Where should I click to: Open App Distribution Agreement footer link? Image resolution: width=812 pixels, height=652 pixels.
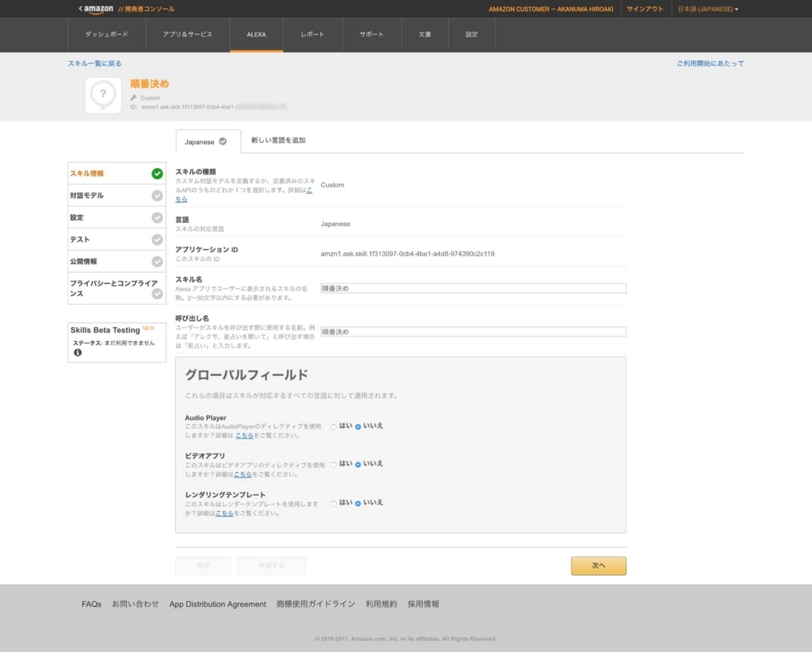click(217, 604)
